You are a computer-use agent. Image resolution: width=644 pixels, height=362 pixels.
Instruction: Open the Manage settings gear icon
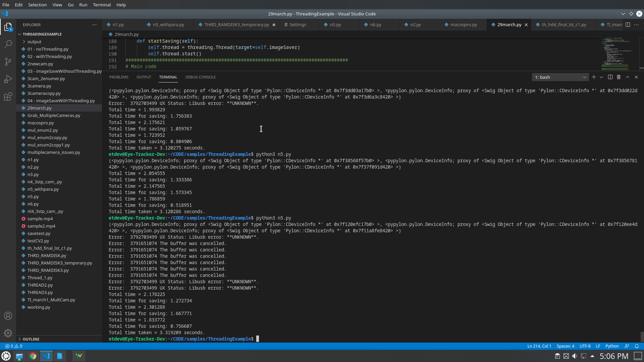click(8, 333)
